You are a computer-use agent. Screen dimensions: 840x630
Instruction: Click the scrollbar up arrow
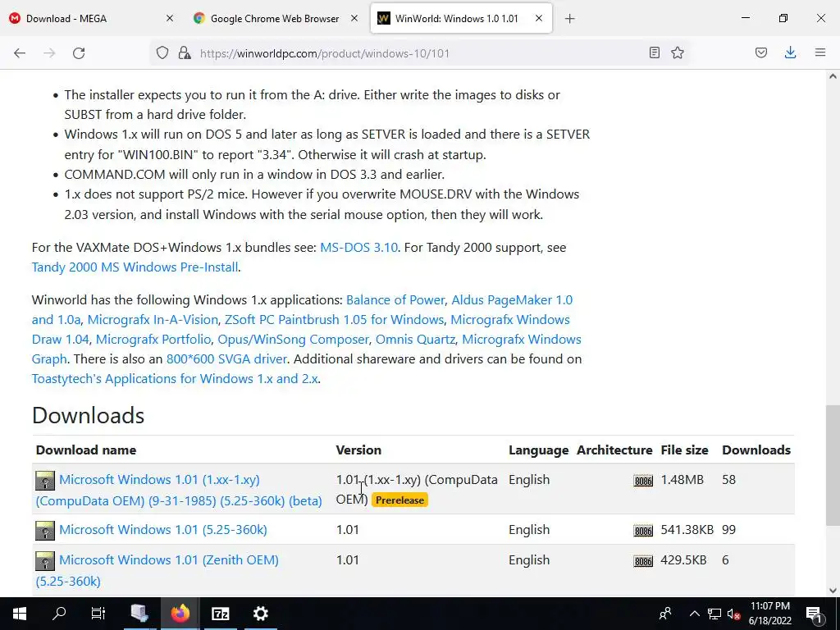[833, 76]
